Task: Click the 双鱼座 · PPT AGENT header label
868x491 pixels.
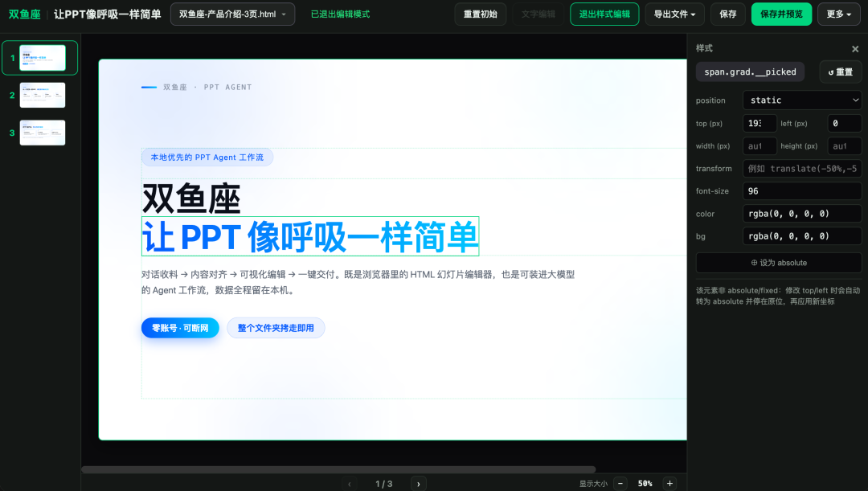Action: click(x=207, y=87)
